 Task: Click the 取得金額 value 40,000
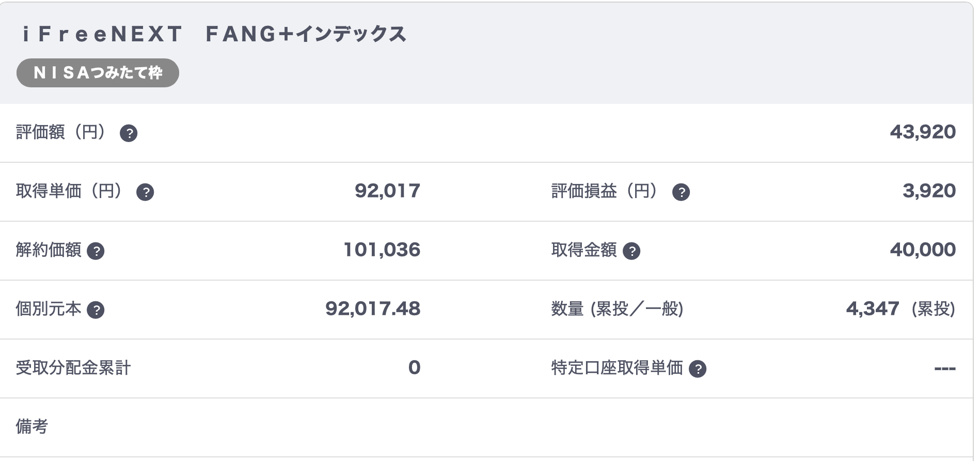923,250
